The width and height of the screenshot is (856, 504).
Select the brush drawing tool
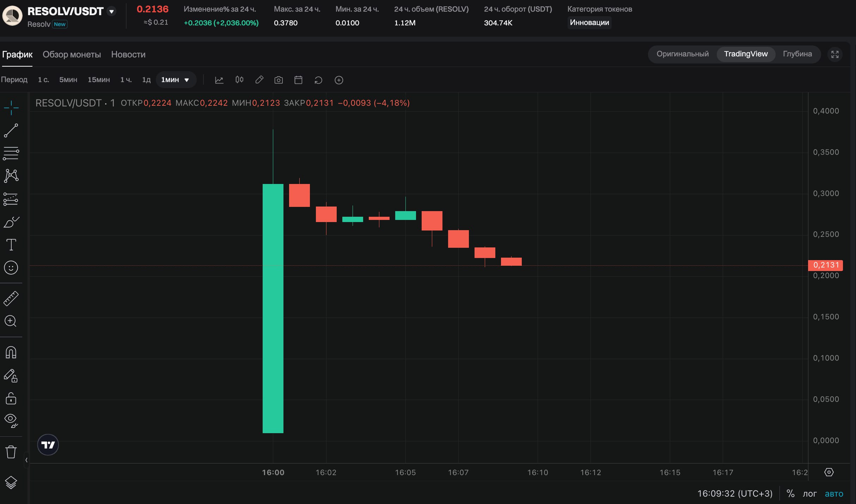(x=11, y=222)
